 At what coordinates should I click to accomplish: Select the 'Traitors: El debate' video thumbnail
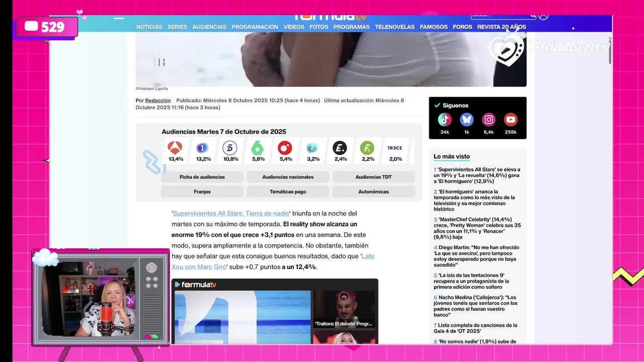344,310
